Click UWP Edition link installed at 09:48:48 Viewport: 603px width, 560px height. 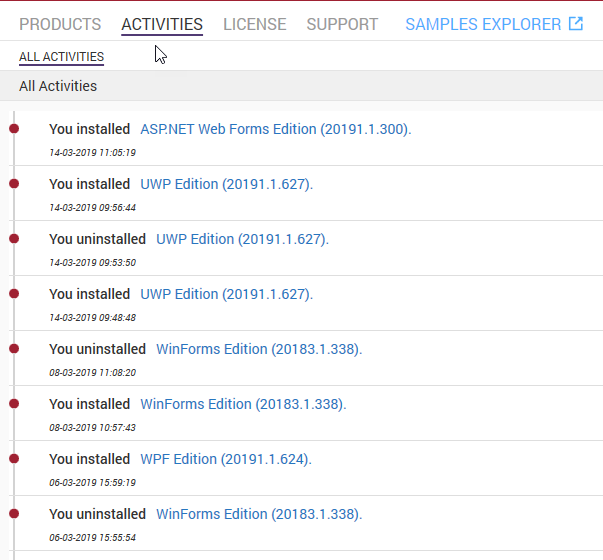(227, 294)
